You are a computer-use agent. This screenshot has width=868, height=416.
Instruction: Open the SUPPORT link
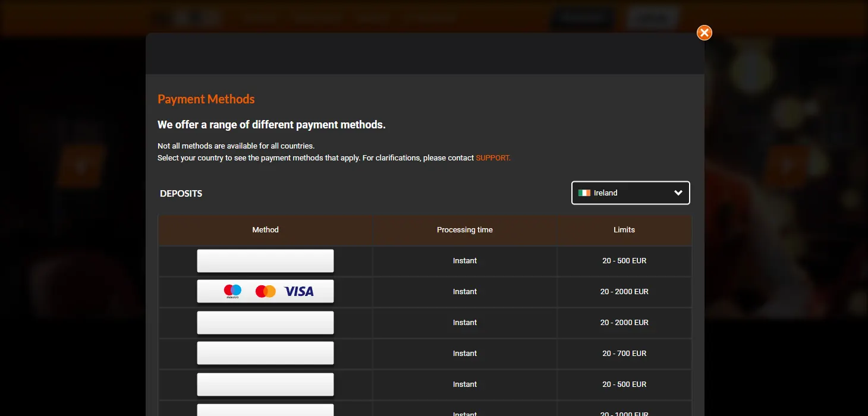tap(493, 158)
